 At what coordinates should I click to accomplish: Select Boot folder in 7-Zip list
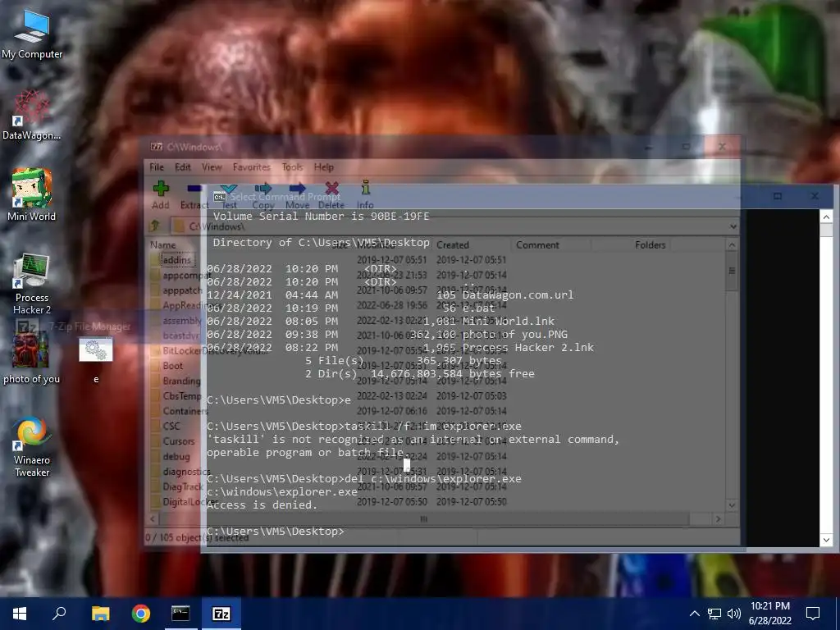pos(172,366)
